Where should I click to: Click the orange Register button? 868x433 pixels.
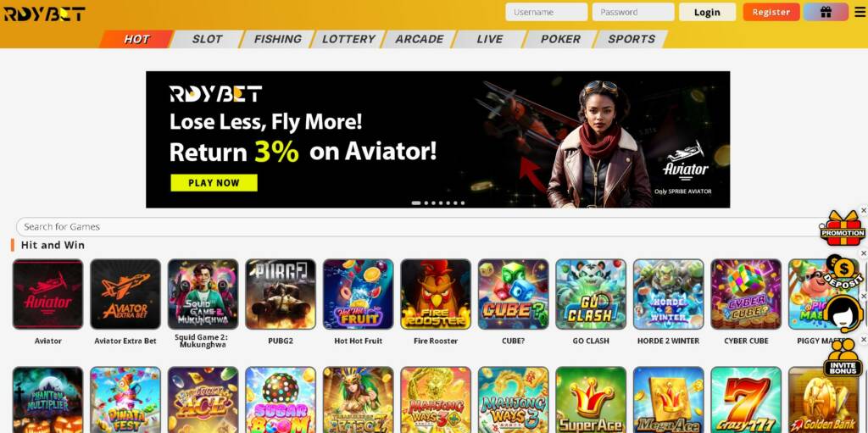771,12
